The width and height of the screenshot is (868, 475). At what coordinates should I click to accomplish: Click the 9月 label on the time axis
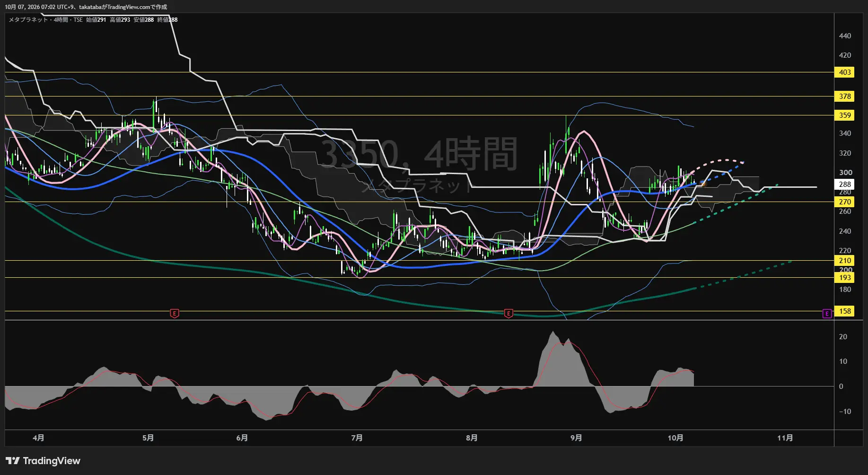[576, 438]
